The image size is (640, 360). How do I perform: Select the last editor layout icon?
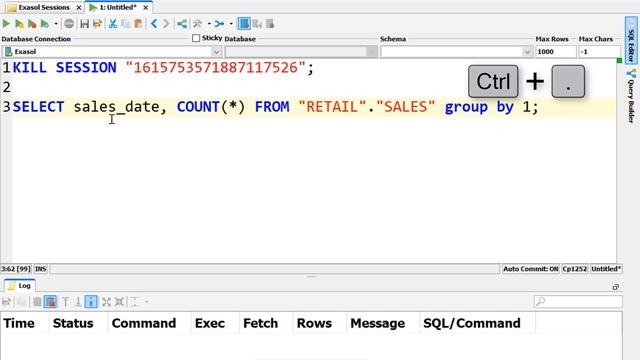270,24
